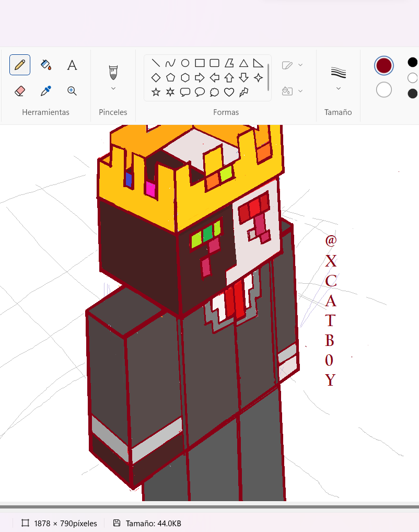The height and width of the screenshot is (532, 419).
Task: Choose the Triangle shape
Action: 243,63
